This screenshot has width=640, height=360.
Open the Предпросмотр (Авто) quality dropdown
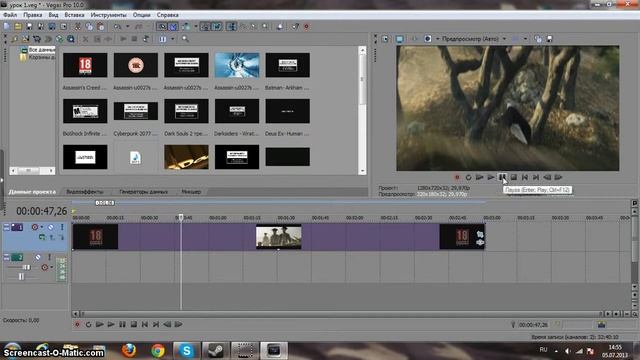point(474,39)
